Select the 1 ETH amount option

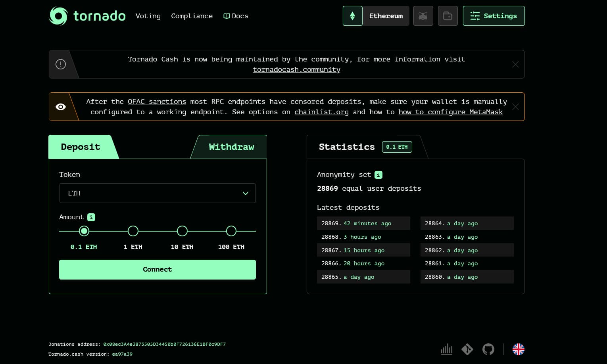tap(133, 231)
